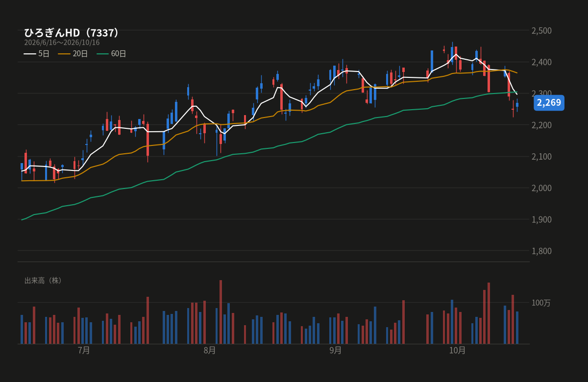Image resolution: width=588 pixels, height=382 pixels.
Task: Click the 100万 volume axis label
Action: (x=541, y=303)
